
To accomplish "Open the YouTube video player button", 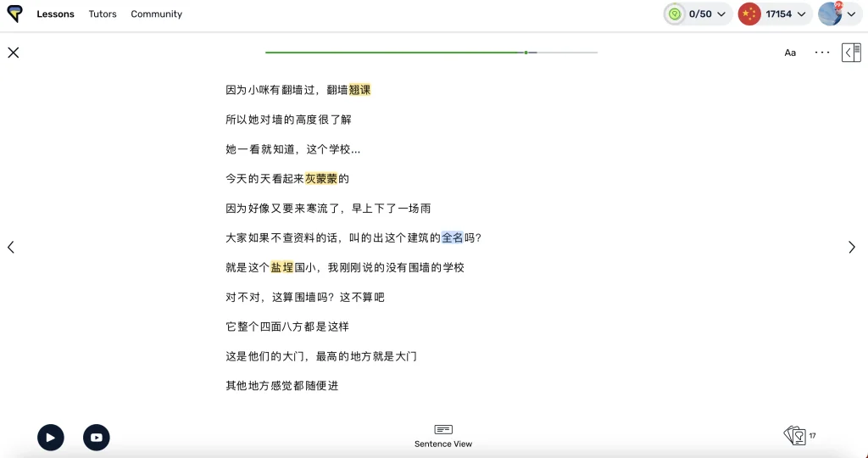I will click(x=97, y=438).
